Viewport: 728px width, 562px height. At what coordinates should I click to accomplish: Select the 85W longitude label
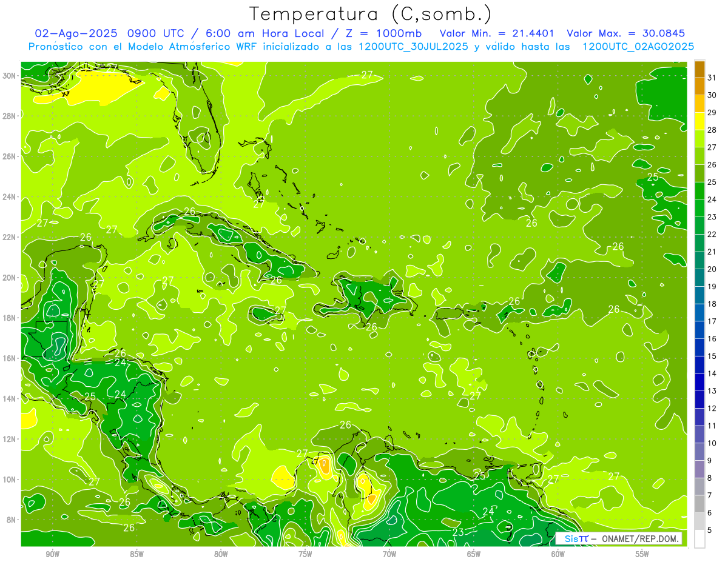[137, 554]
